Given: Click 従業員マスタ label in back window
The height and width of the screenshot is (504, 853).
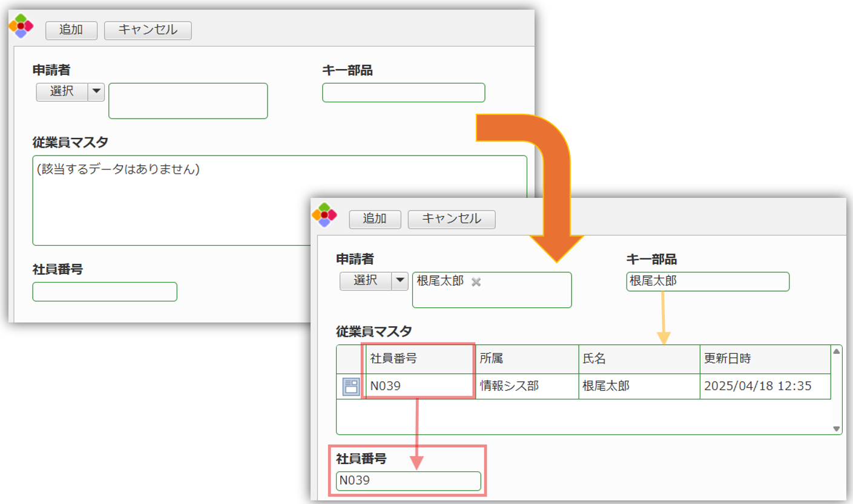Looking at the screenshot, I should 70,142.
